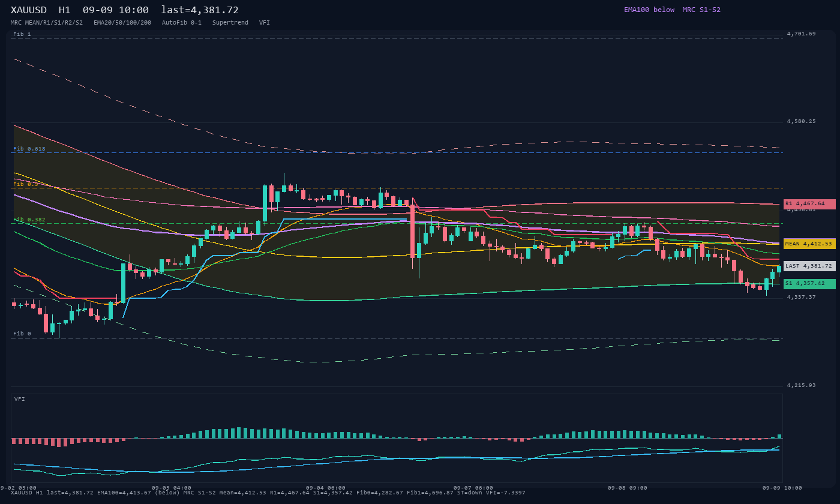Select the EMA20/50/100/200 indicator label
The image size is (840, 504).
[x=122, y=23]
